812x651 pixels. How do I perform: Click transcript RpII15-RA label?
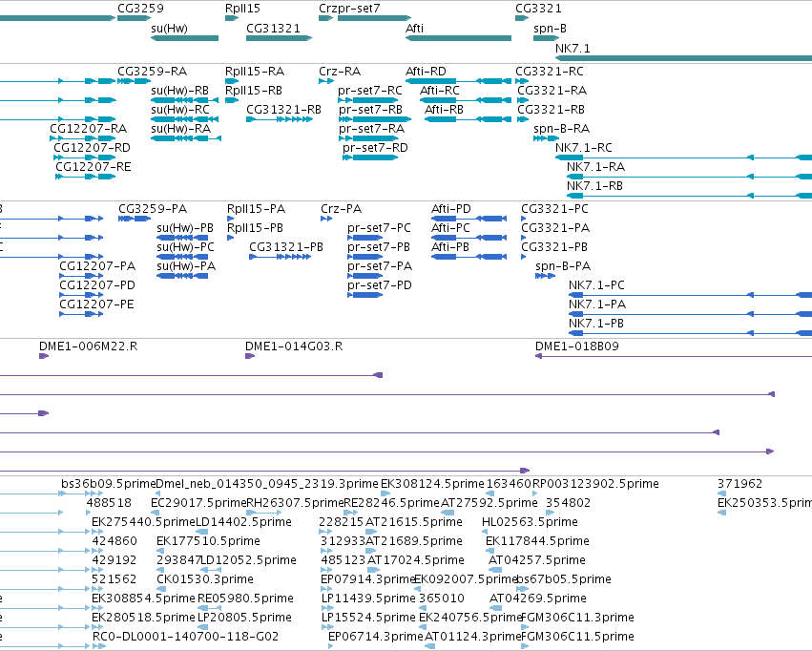254,71
